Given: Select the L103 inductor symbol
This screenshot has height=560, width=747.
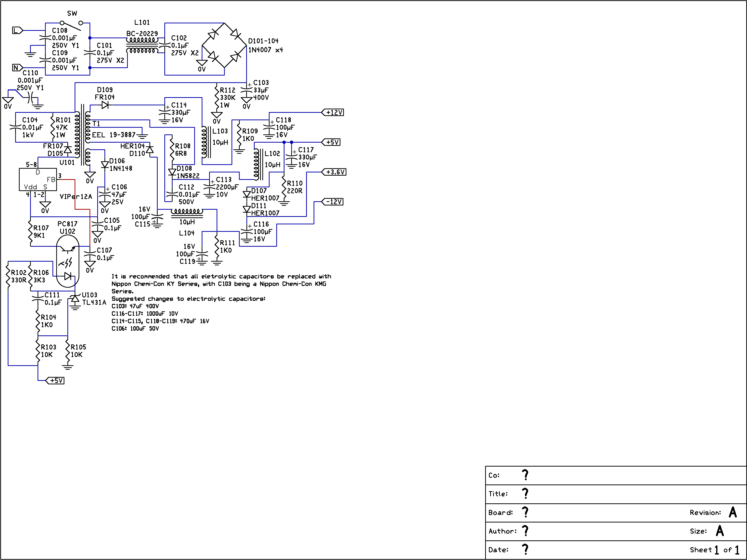Looking at the screenshot, I should 206,142.
